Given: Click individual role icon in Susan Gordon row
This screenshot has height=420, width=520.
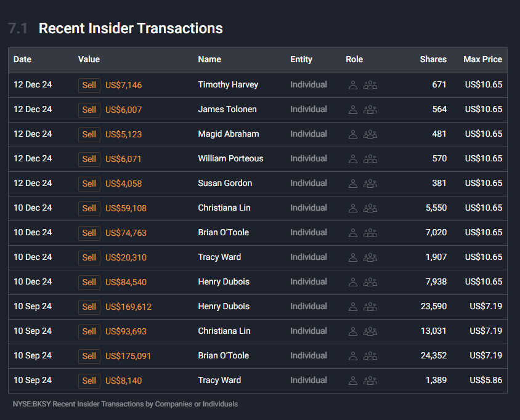Looking at the screenshot, I should pyautogui.click(x=353, y=184).
